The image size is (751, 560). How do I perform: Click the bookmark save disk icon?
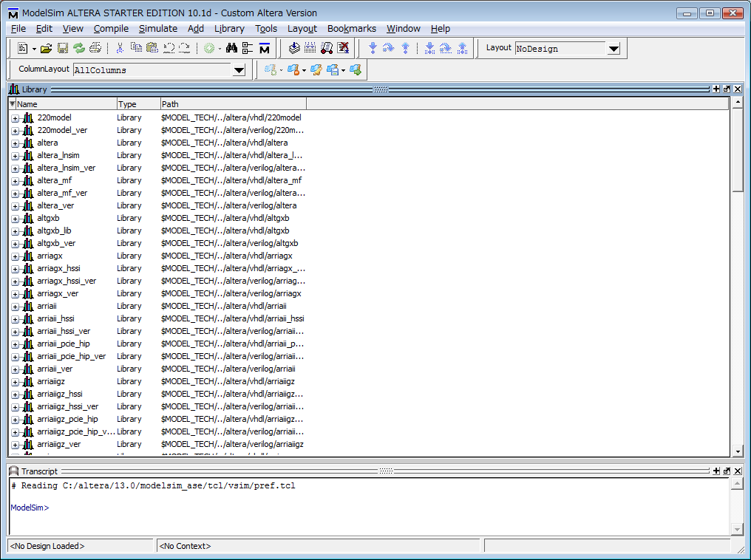click(x=333, y=70)
